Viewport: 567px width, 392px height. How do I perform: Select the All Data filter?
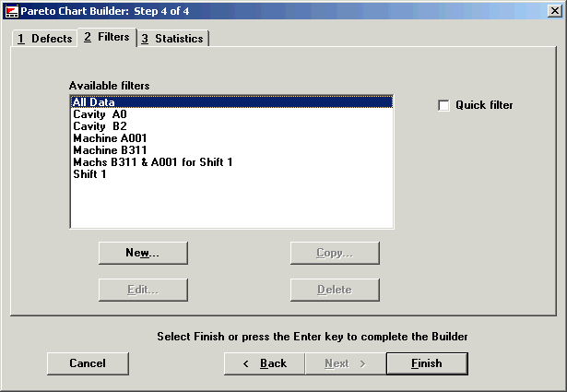tap(93, 102)
